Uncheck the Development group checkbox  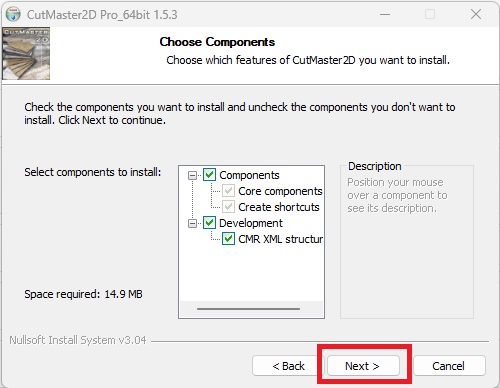click(209, 223)
